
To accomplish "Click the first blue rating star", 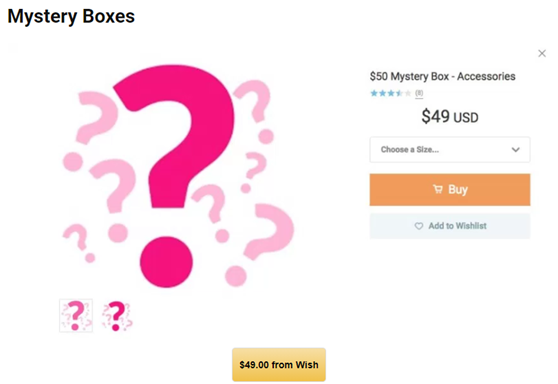I will 374,93.
